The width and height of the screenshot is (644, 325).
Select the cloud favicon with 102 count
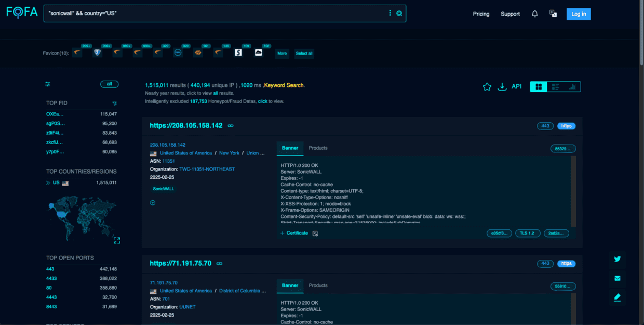pyautogui.click(x=259, y=53)
